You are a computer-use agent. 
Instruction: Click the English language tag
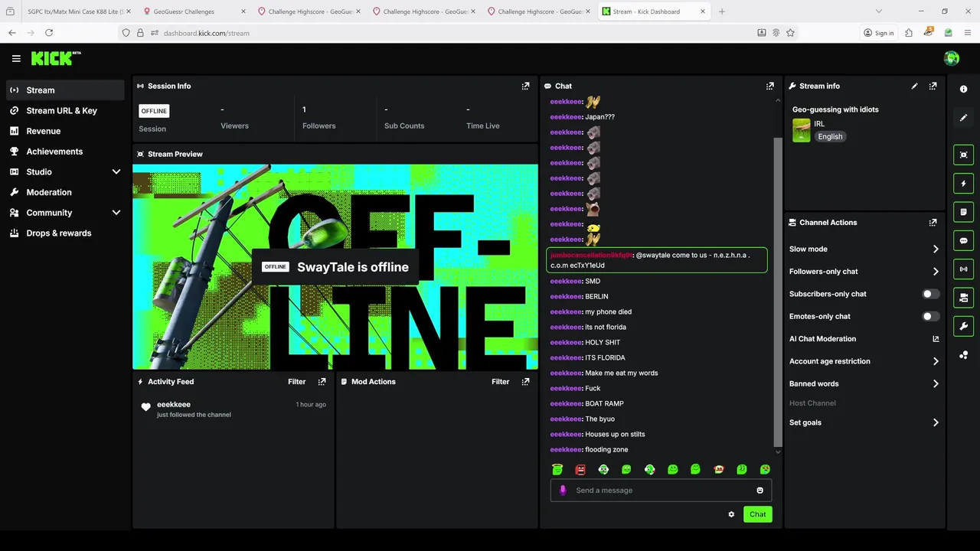(x=830, y=136)
